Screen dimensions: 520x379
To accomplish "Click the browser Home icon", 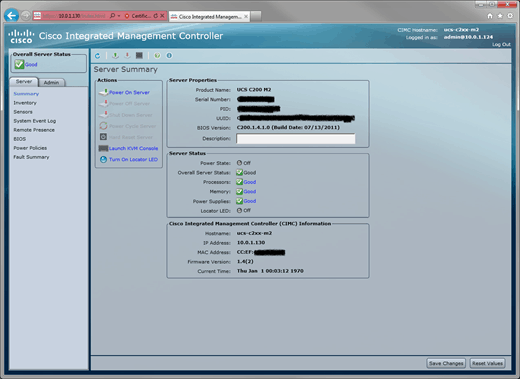I will point(490,16).
